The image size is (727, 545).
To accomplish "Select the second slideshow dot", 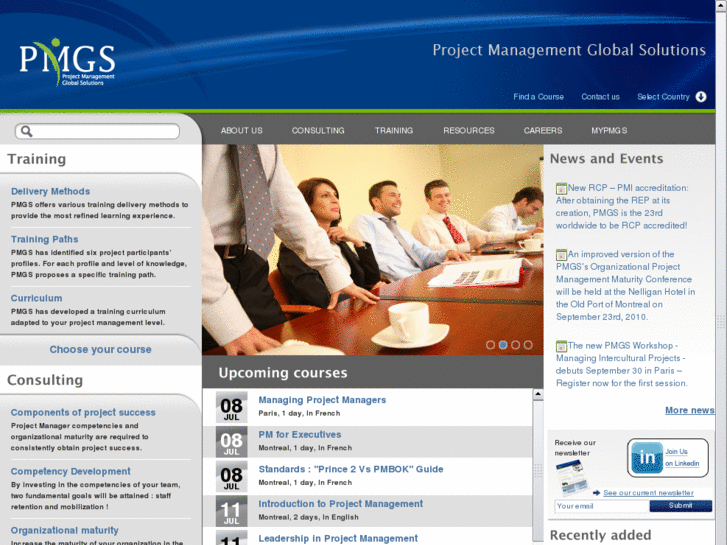I will pos(503,345).
